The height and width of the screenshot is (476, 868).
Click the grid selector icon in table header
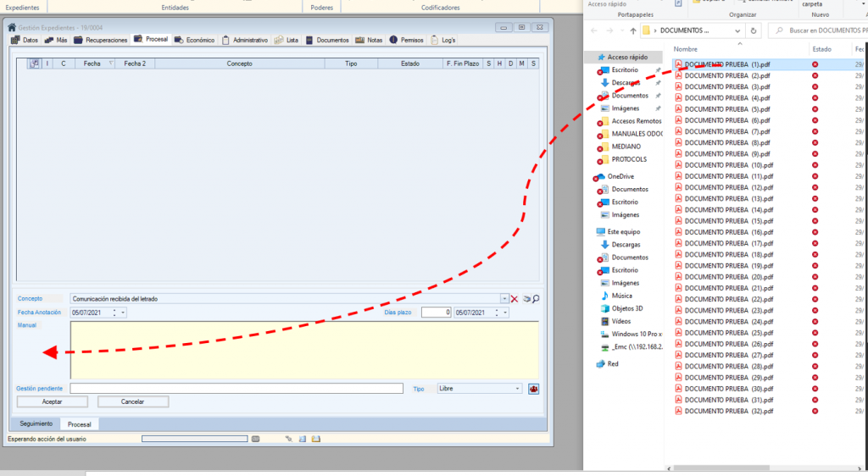coord(34,64)
